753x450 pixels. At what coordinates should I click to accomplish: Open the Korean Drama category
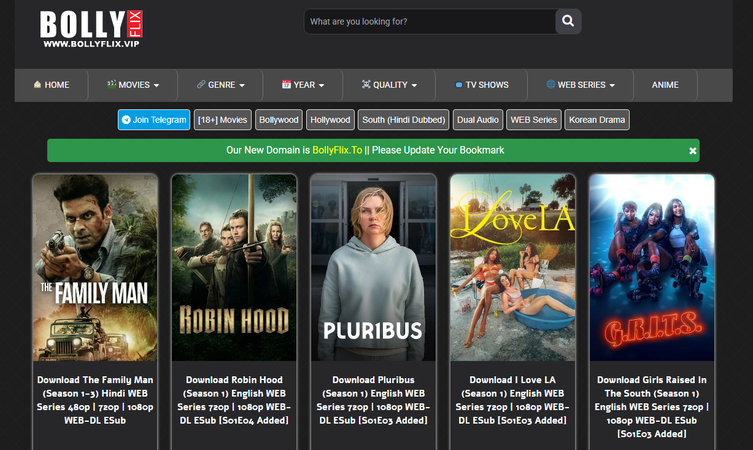point(597,120)
